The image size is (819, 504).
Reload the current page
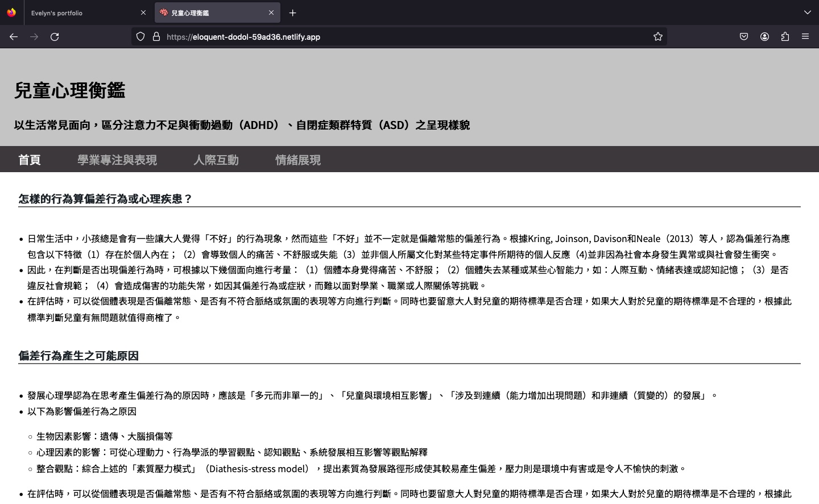click(x=55, y=36)
